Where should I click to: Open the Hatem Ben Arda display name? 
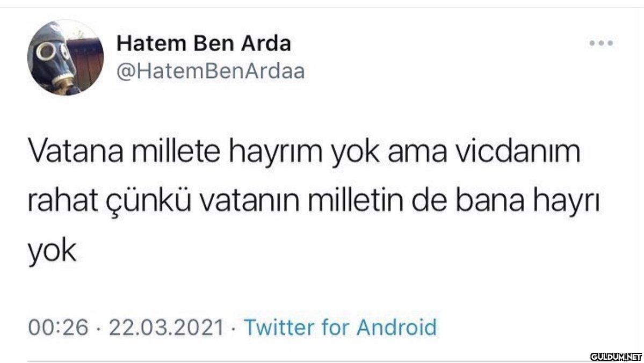coord(204,43)
